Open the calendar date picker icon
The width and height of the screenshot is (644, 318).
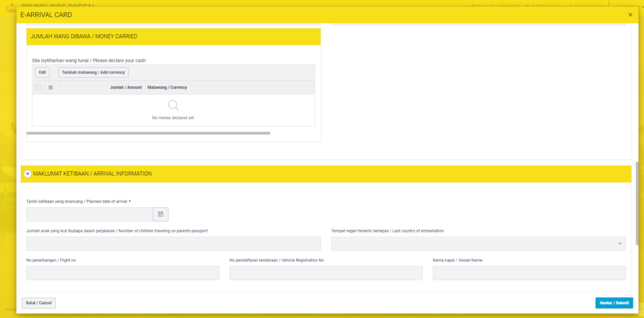pos(160,215)
